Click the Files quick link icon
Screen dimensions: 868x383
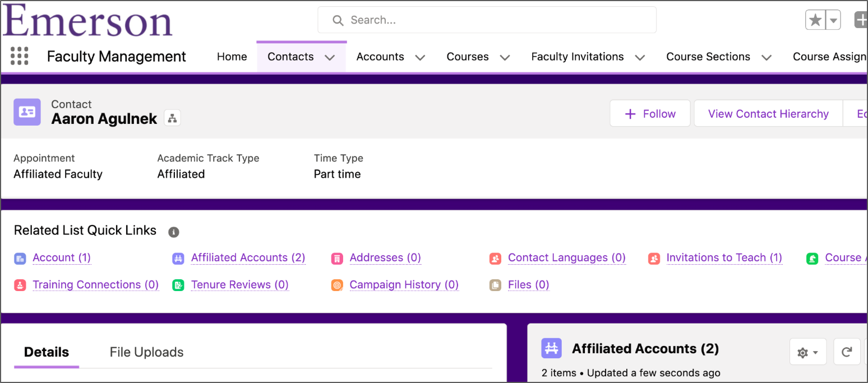tap(495, 285)
